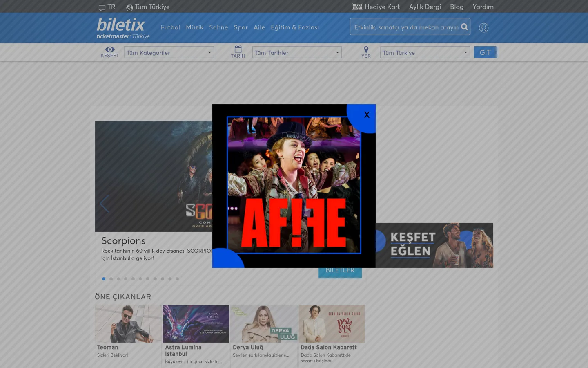Click the speech bubble language icon

(x=102, y=7)
